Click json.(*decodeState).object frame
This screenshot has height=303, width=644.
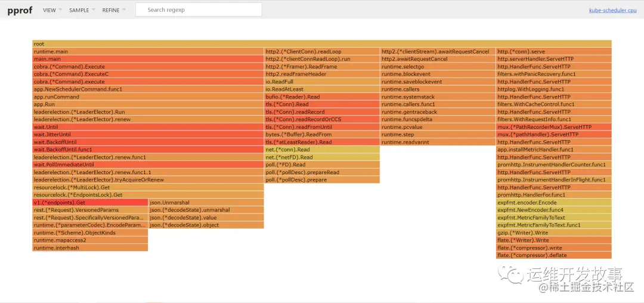[x=206, y=225]
